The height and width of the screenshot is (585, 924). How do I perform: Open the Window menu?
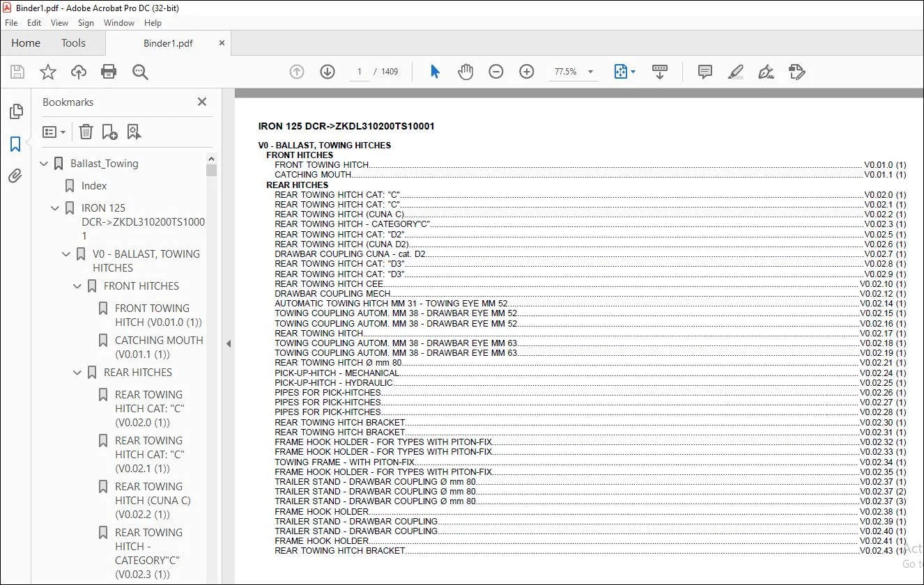(x=119, y=23)
